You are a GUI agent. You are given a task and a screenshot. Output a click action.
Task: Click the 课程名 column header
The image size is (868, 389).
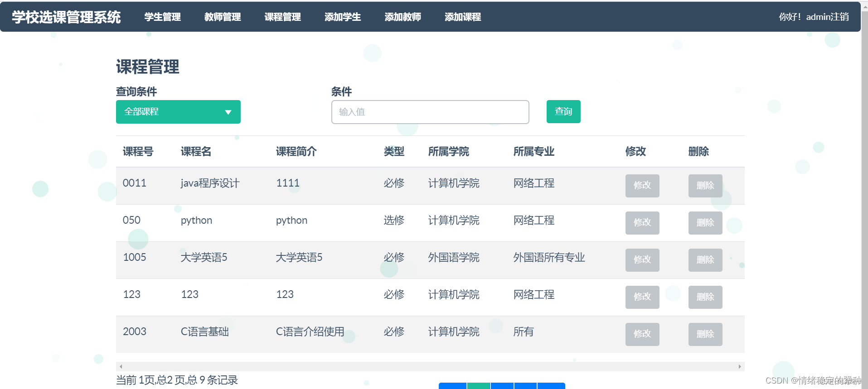196,151
